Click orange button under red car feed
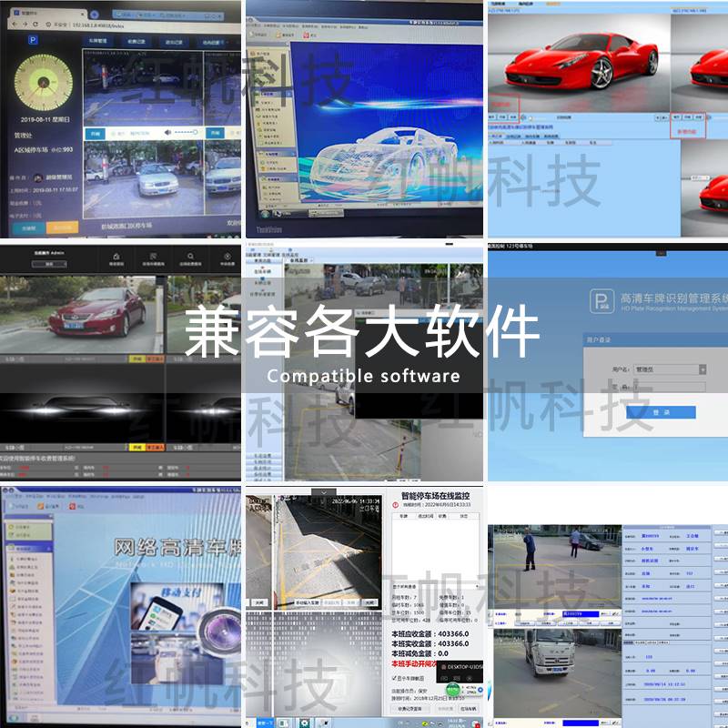Image resolution: width=728 pixels, height=728 pixels. pyautogui.click(x=155, y=359)
